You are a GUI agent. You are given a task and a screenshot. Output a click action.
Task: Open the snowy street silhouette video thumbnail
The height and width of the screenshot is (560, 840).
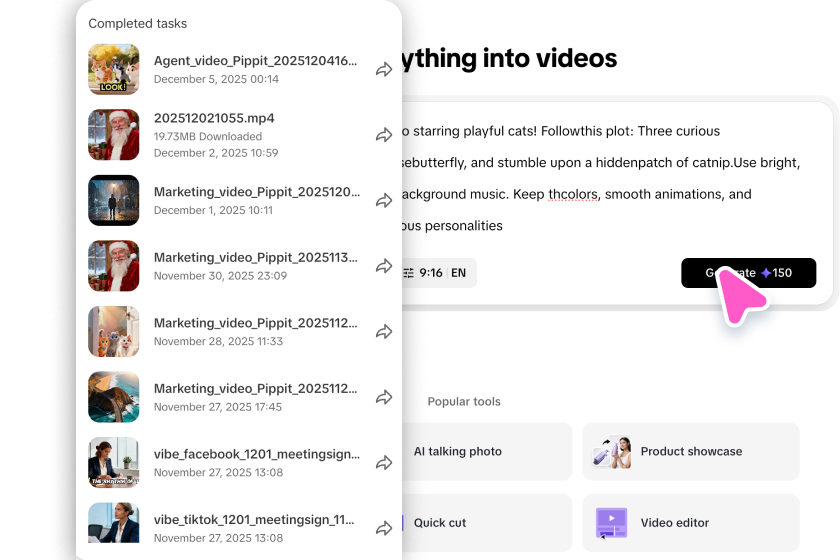tap(114, 201)
